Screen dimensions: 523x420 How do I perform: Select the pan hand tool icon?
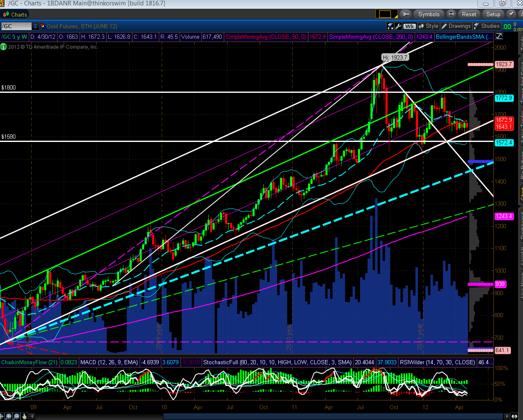(25, 416)
